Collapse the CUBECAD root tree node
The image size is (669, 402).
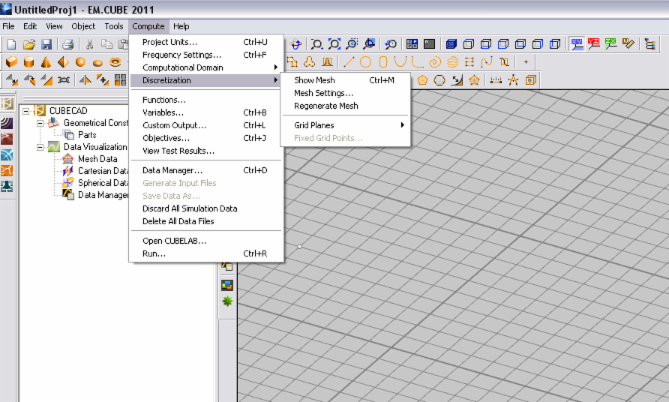(x=25, y=110)
